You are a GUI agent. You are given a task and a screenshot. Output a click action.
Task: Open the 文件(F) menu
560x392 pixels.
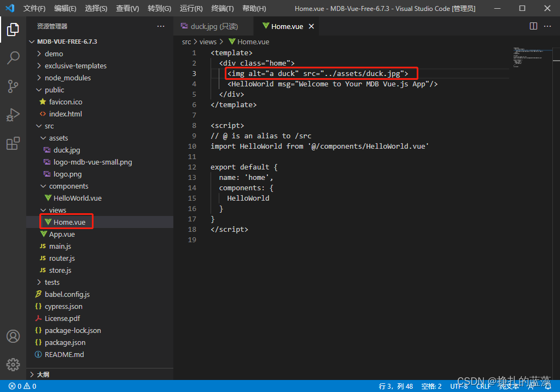34,8
